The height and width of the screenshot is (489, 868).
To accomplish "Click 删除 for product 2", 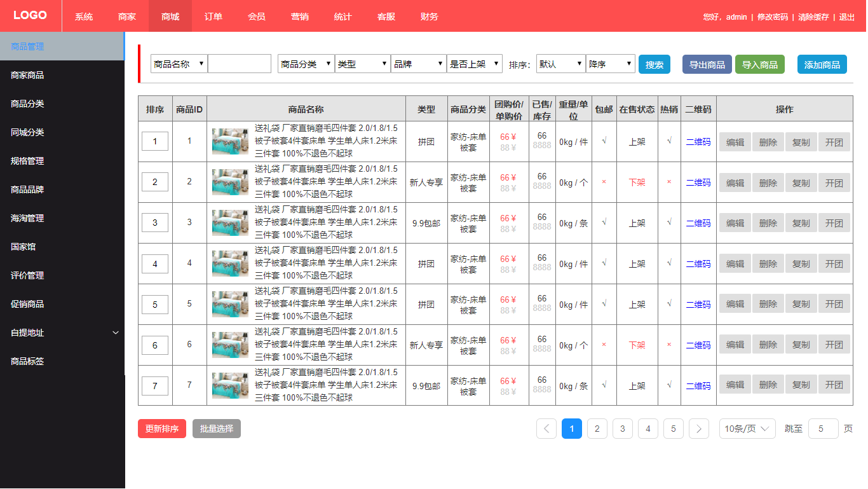I will coord(768,183).
